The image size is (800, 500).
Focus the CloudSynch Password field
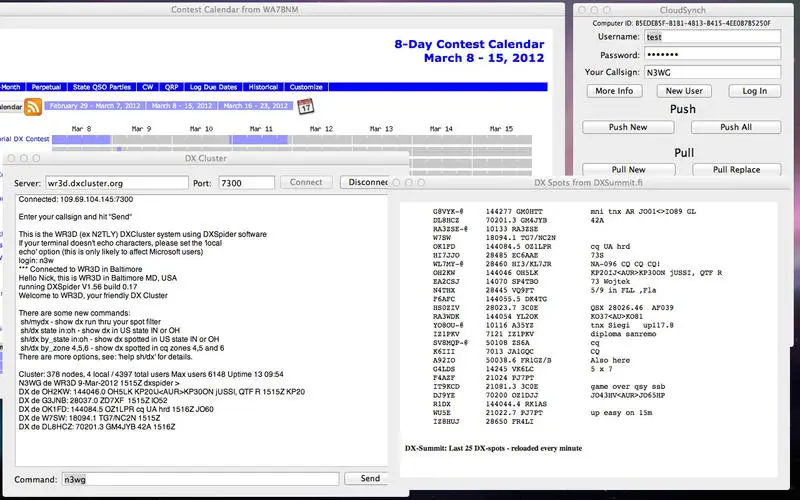(x=712, y=54)
